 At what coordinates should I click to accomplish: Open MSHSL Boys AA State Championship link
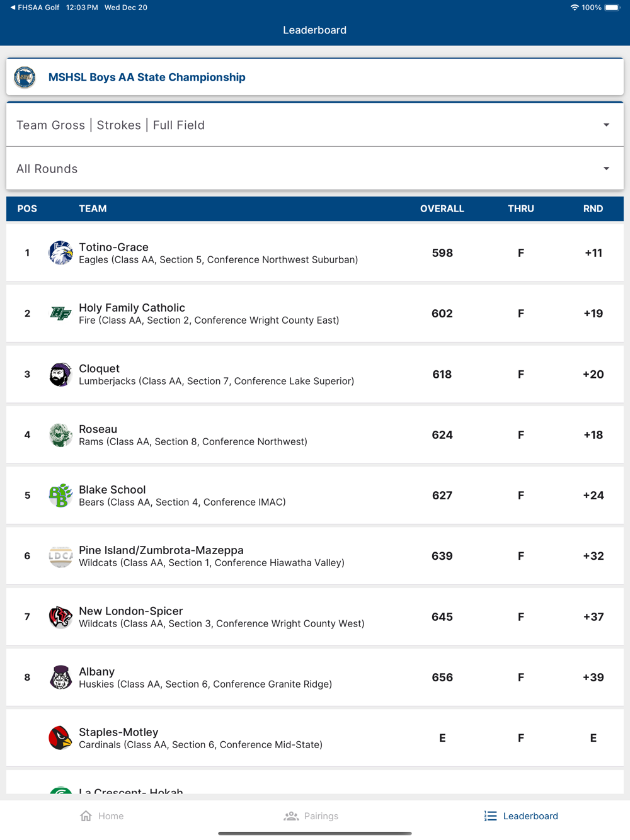coord(147,77)
